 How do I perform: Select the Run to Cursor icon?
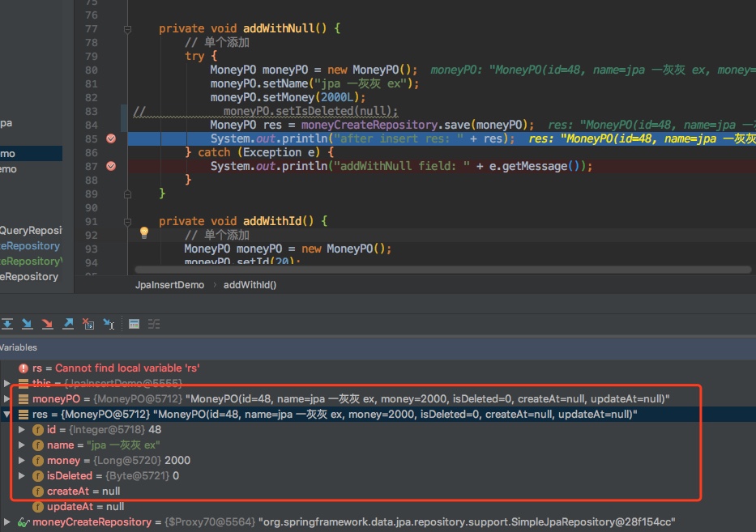[x=109, y=324]
